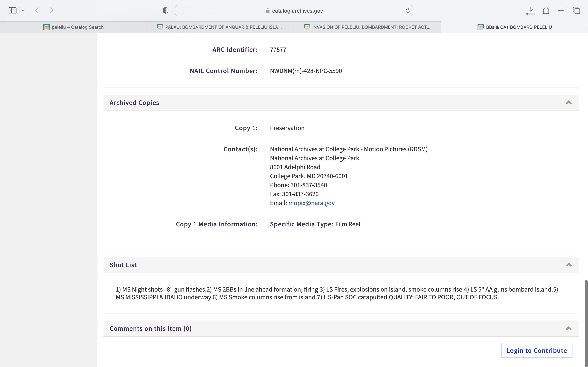Switch to the INVASION OF PELELIU tab

click(x=367, y=27)
